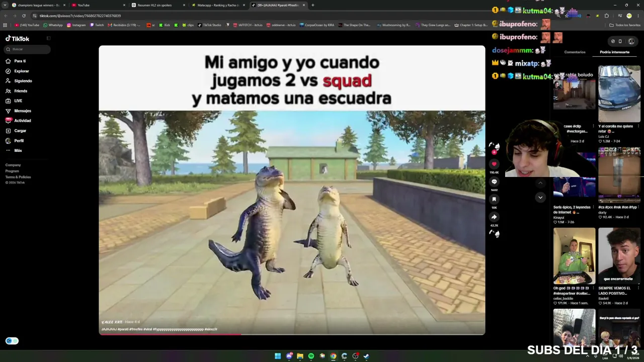The height and width of the screenshot is (362, 644).
Task: Open the Para ti feed
Action: tap(16, 61)
